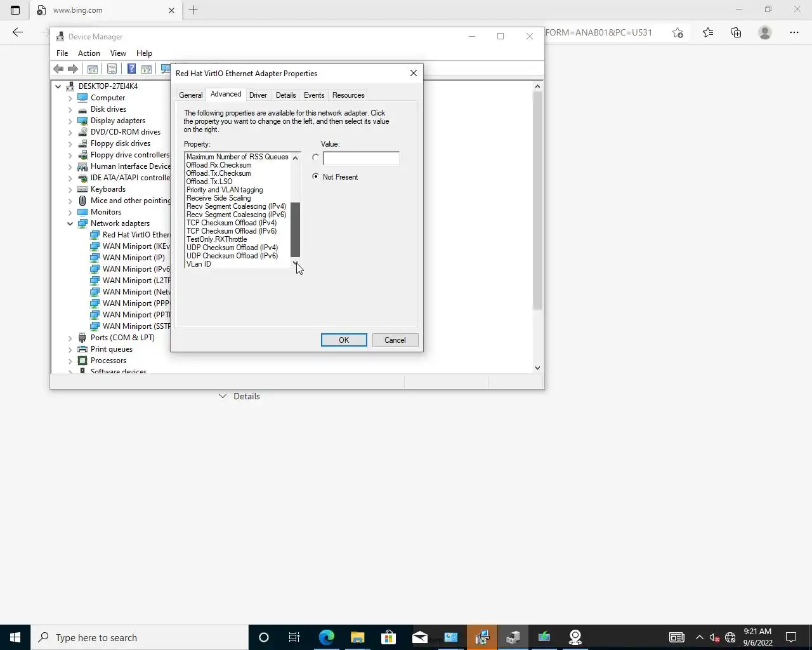812x650 pixels.
Task: Select TestOnly.RXThrottle property
Action: 216,239
